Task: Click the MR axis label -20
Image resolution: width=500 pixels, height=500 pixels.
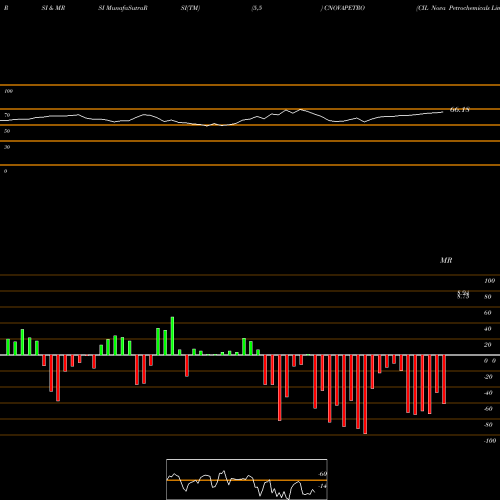Action: pyautogui.click(x=488, y=377)
